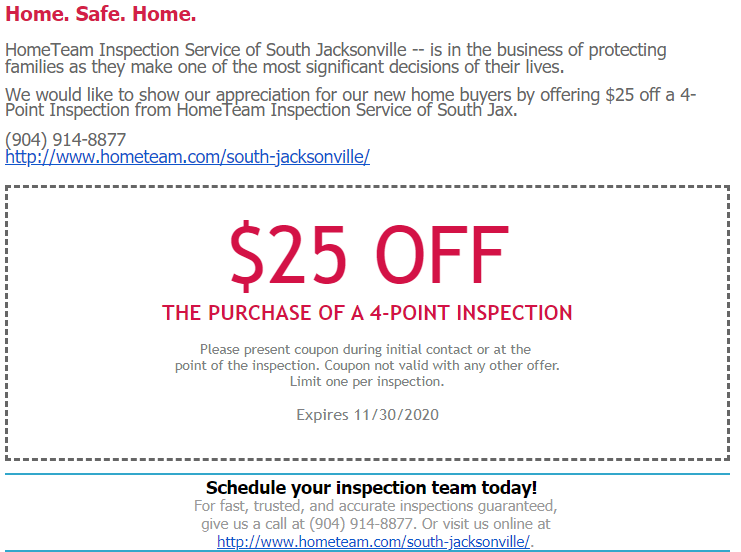The width and height of the screenshot is (741, 552).
Task: Click the 'Home. Safe. Home.' red heading
Action: pyautogui.click(x=101, y=14)
